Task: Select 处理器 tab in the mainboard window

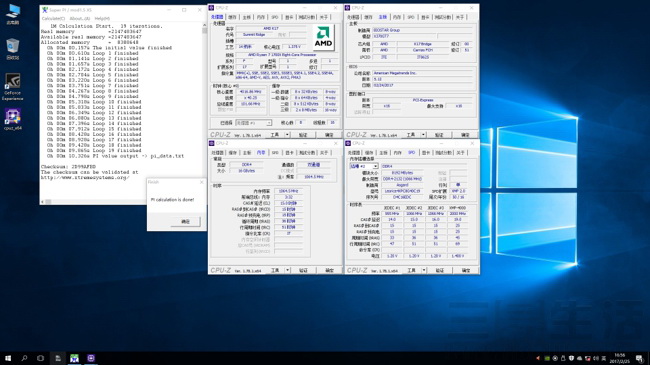Action: point(353,17)
